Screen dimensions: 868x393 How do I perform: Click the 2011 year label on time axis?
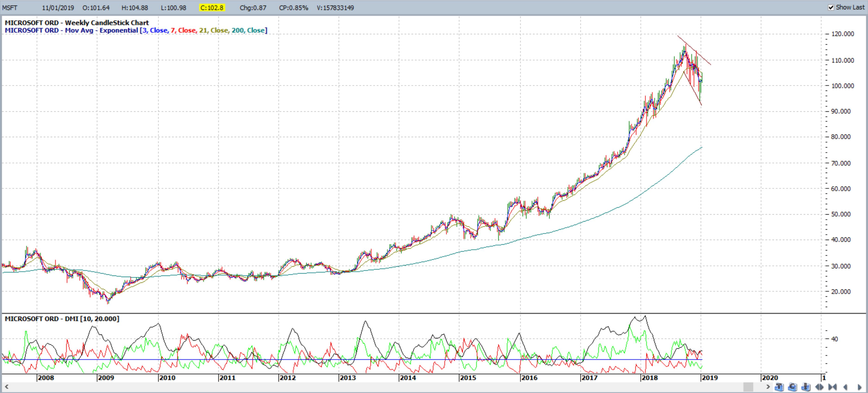(x=227, y=378)
